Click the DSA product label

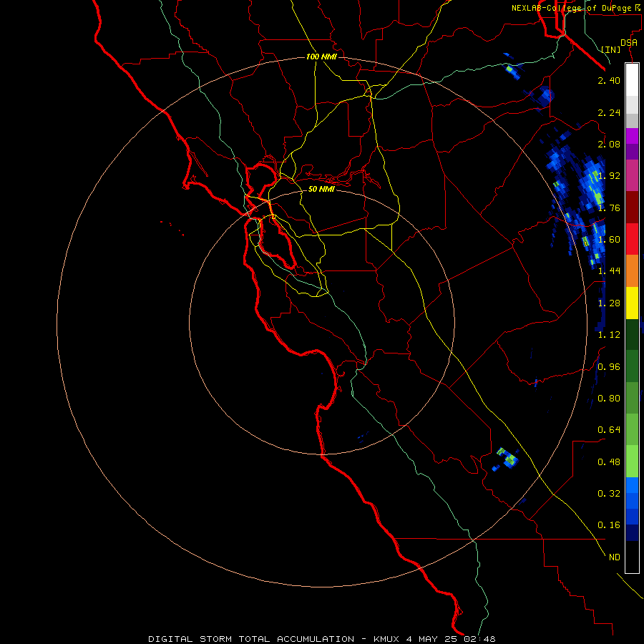pyautogui.click(x=629, y=43)
